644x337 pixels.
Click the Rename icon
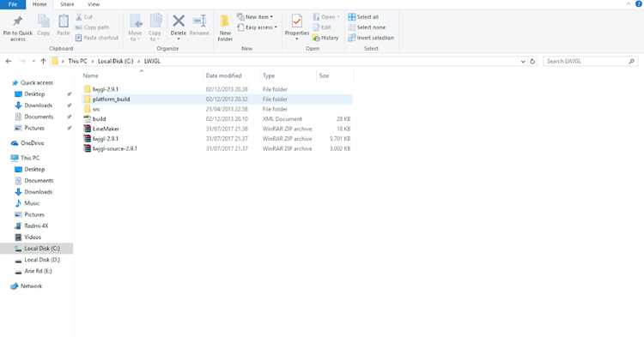[199, 21]
